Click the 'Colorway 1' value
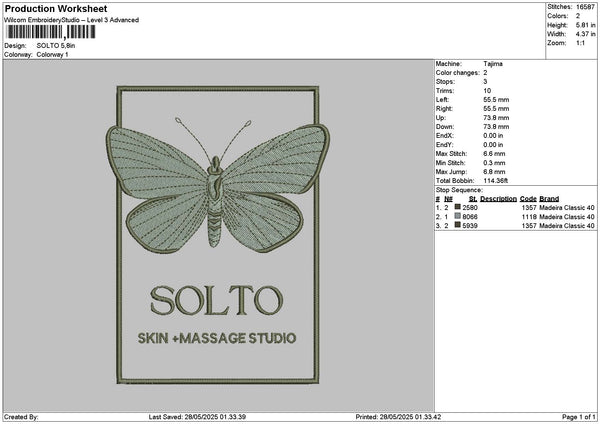 (x=52, y=55)
